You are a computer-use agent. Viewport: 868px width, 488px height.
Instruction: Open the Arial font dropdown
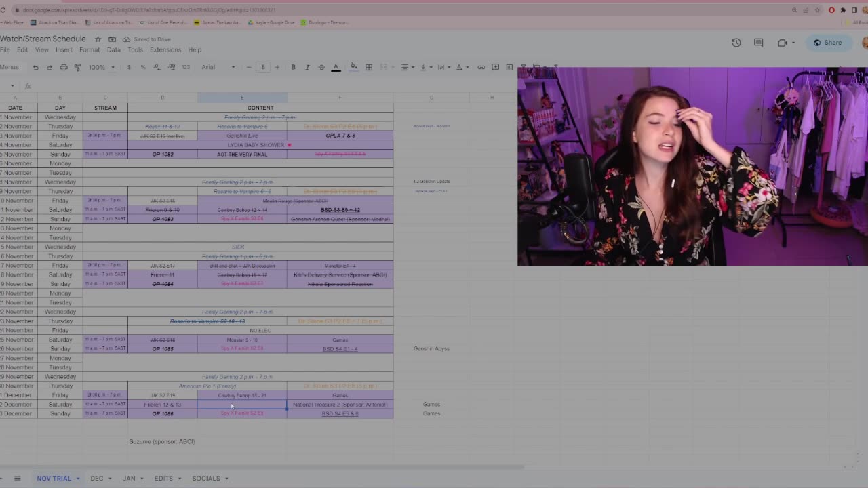(218, 67)
